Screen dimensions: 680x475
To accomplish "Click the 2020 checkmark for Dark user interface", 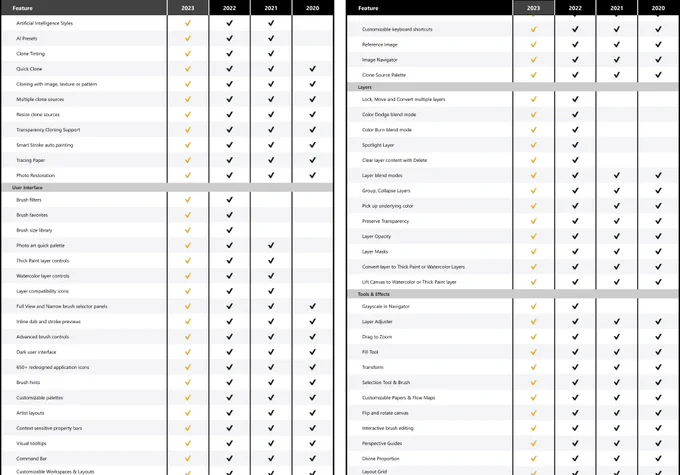I will [x=313, y=352].
